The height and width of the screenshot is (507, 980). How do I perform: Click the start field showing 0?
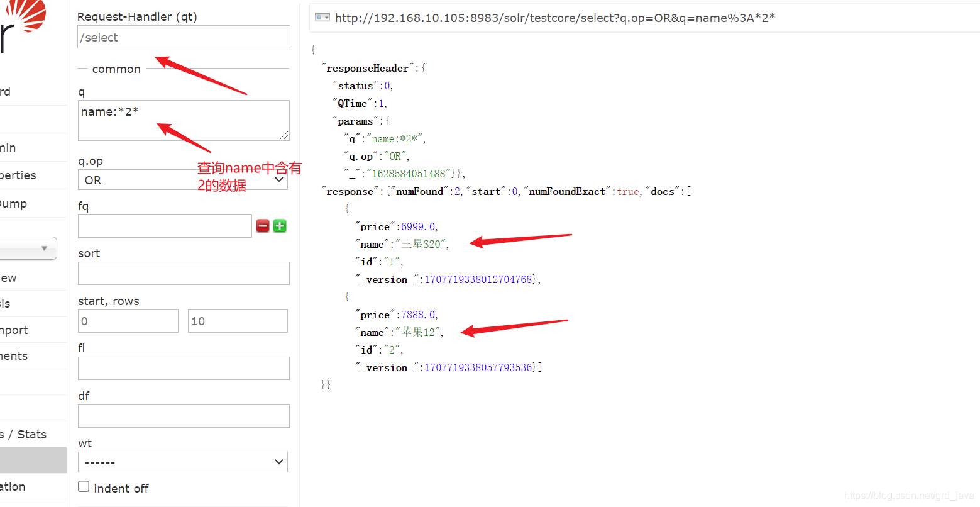[128, 321]
